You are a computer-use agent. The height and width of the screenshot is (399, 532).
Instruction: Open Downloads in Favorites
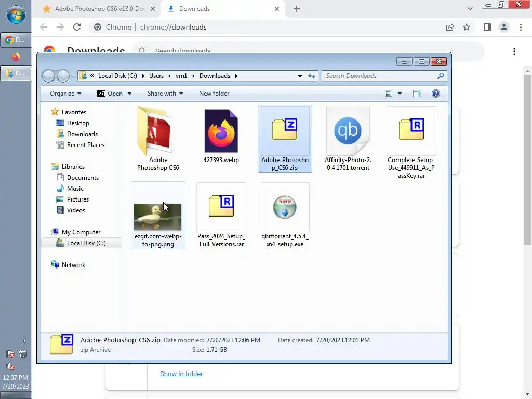click(x=82, y=134)
